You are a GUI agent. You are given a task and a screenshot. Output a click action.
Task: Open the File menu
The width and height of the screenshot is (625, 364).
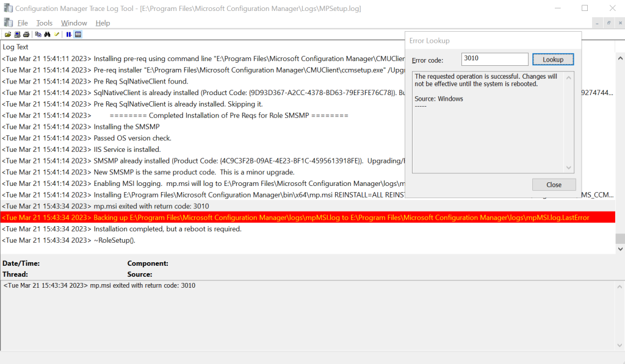pyautogui.click(x=23, y=23)
